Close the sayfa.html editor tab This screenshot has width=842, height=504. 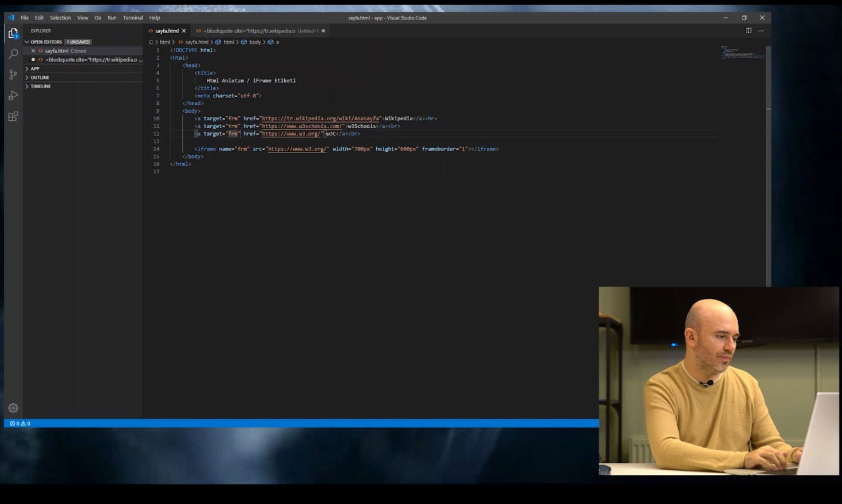tap(184, 31)
